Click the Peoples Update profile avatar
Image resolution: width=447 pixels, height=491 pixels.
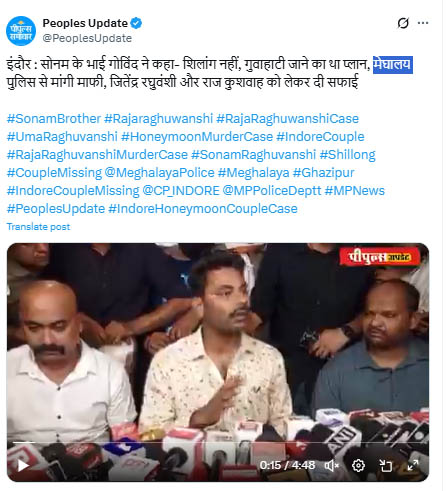[21, 31]
